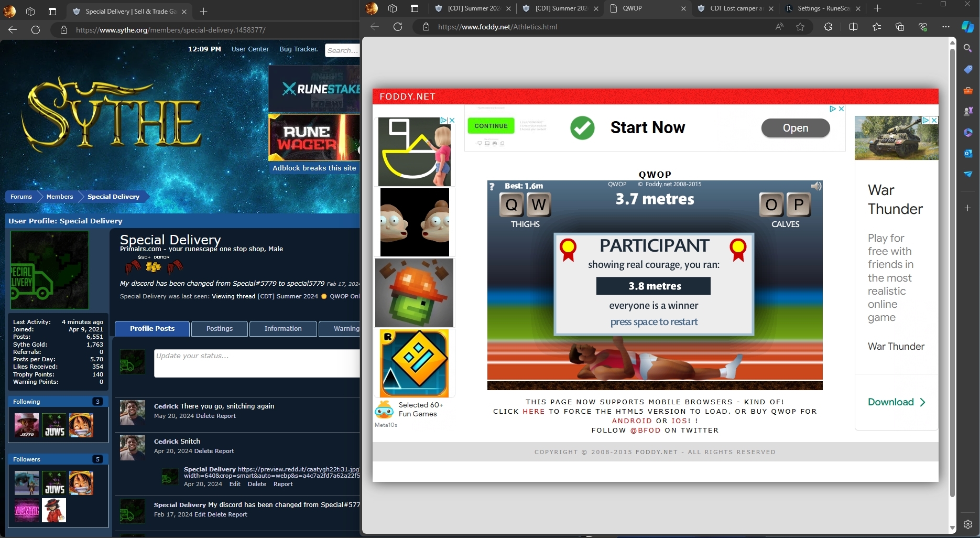Click the W key button in QWOP
The image size is (980, 538).
click(x=539, y=205)
